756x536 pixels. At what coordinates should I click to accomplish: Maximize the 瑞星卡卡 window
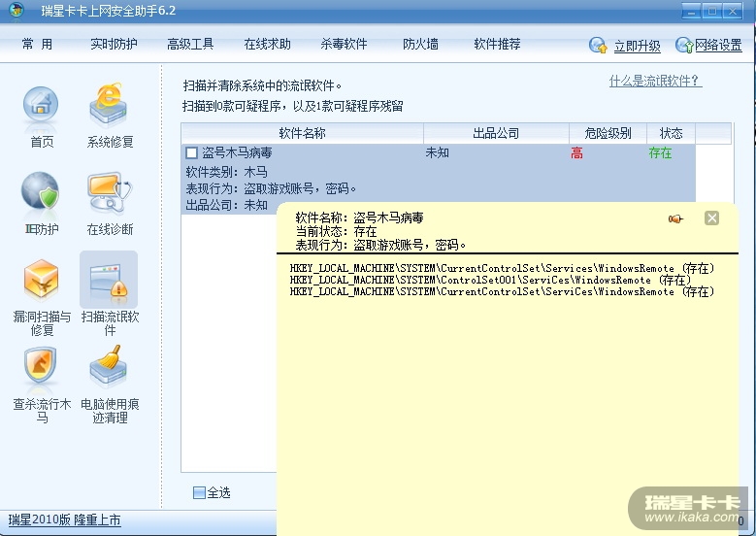pos(711,11)
